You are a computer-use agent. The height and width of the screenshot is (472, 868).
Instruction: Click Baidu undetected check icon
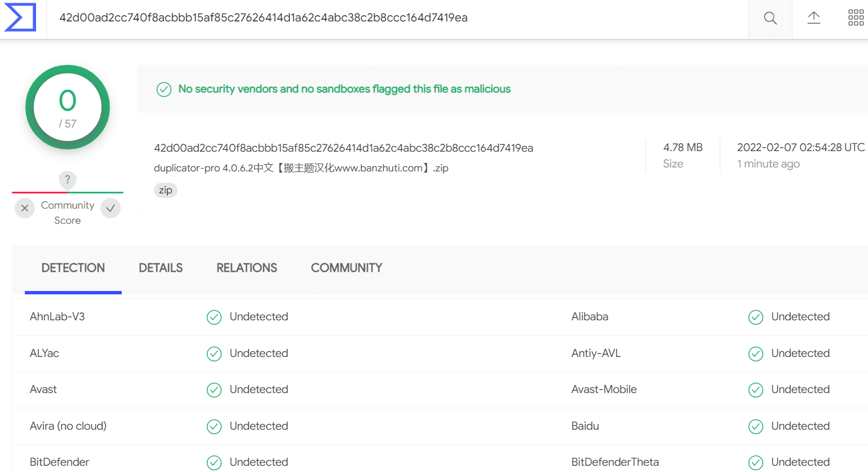pos(756,427)
